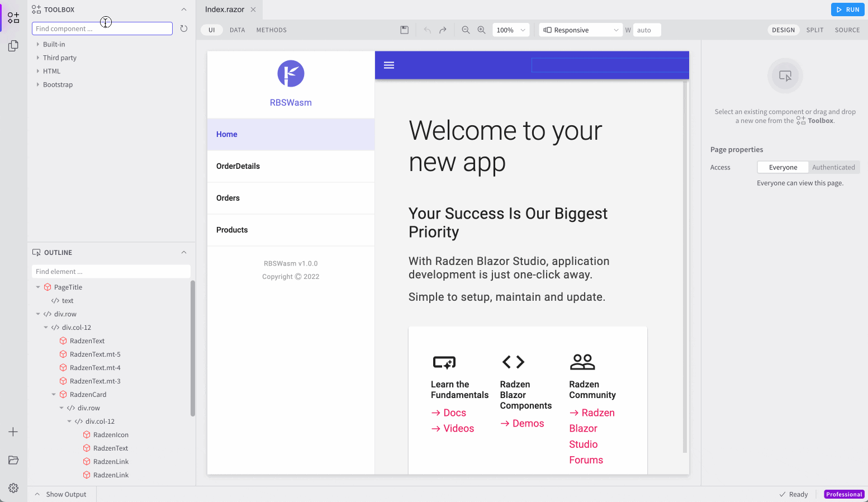Click the hamburger menu in the app header

point(389,65)
